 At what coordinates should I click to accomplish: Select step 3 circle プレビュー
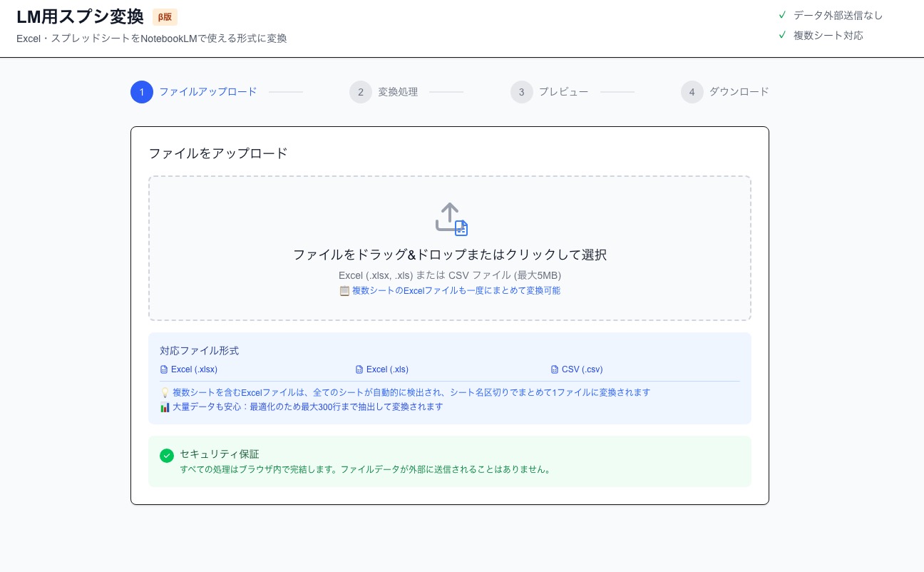(x=522, y=92)
